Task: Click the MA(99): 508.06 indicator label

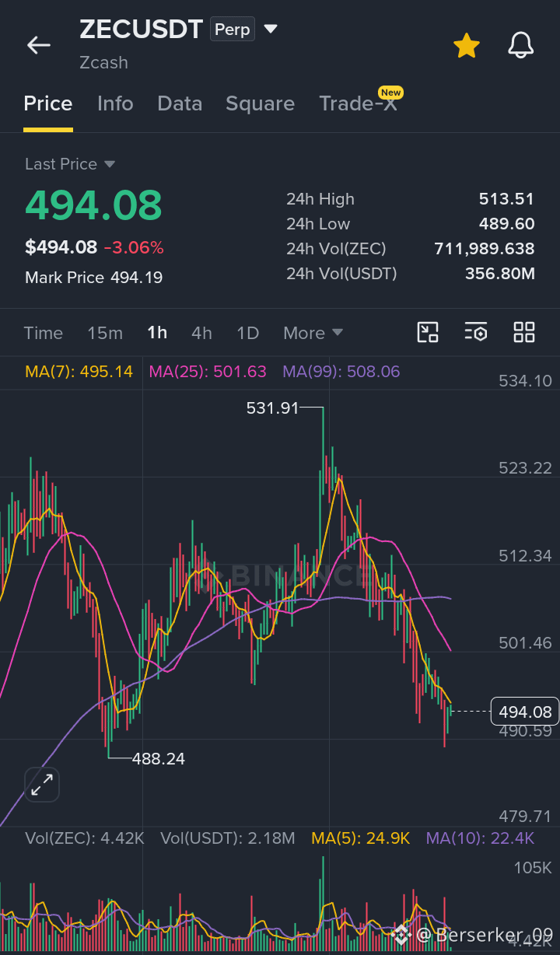Action: pyautogui.click(x=341, y=372)
